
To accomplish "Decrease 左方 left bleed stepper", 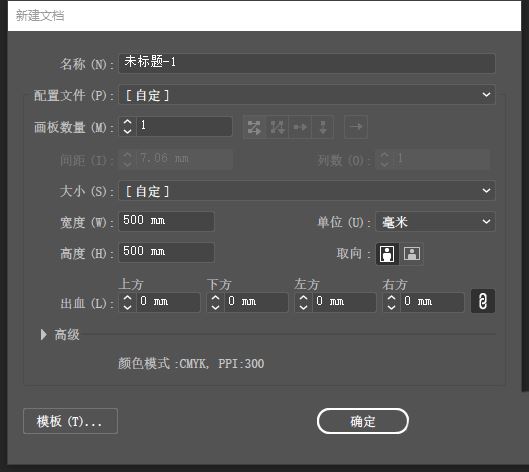I will tap(303, 307).
